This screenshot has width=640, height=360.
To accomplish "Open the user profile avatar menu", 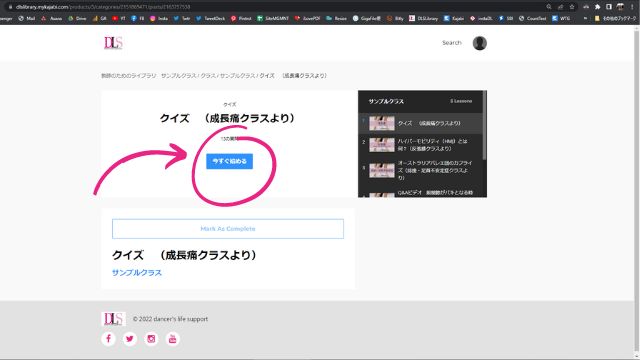I will pyautogui.click(x=480, y=43).
